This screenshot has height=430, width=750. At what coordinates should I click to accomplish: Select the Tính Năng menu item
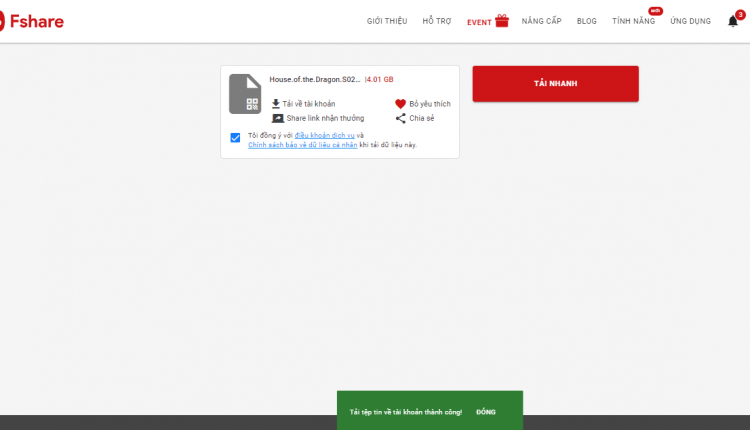point(633,21)
